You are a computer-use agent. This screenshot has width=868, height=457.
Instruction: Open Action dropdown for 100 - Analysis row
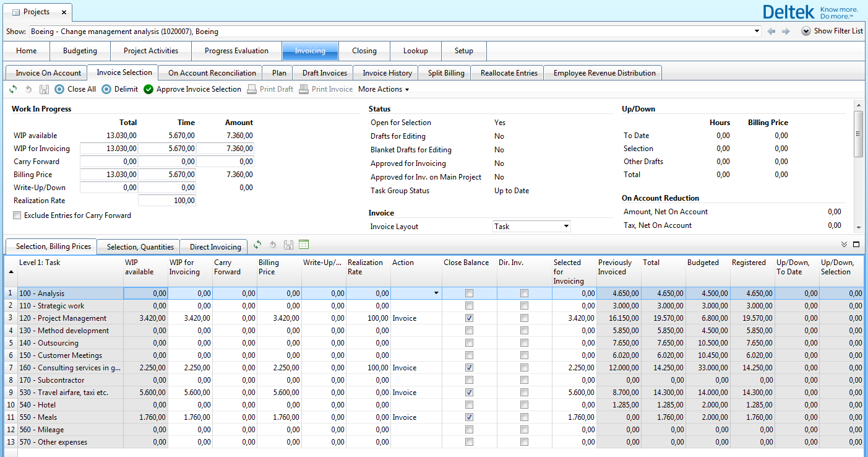[437, 294]
